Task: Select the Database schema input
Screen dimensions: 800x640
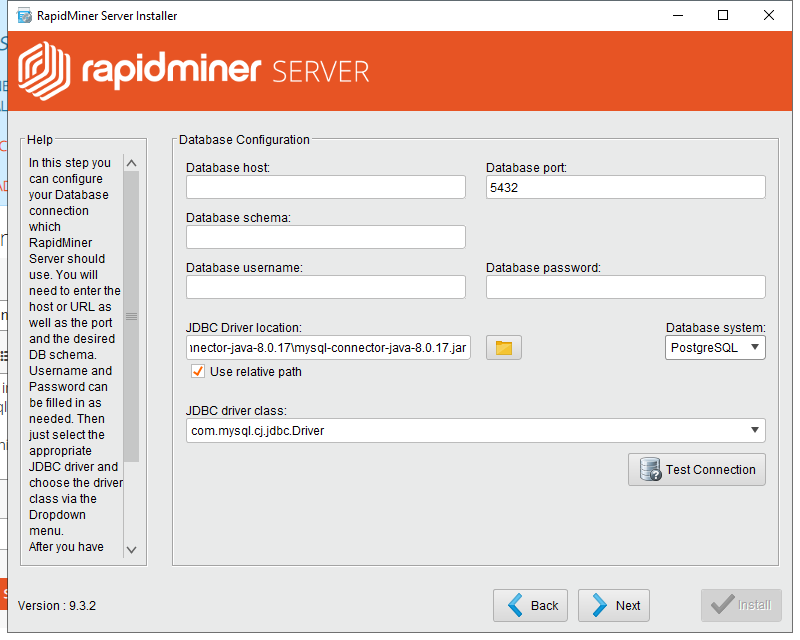Action: [326, 237]
